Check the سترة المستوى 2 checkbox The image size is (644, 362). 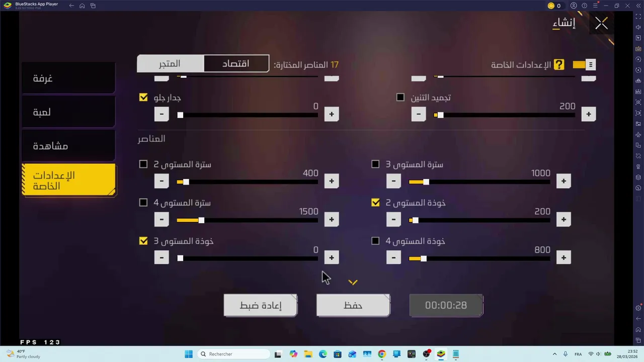point(143,164)
